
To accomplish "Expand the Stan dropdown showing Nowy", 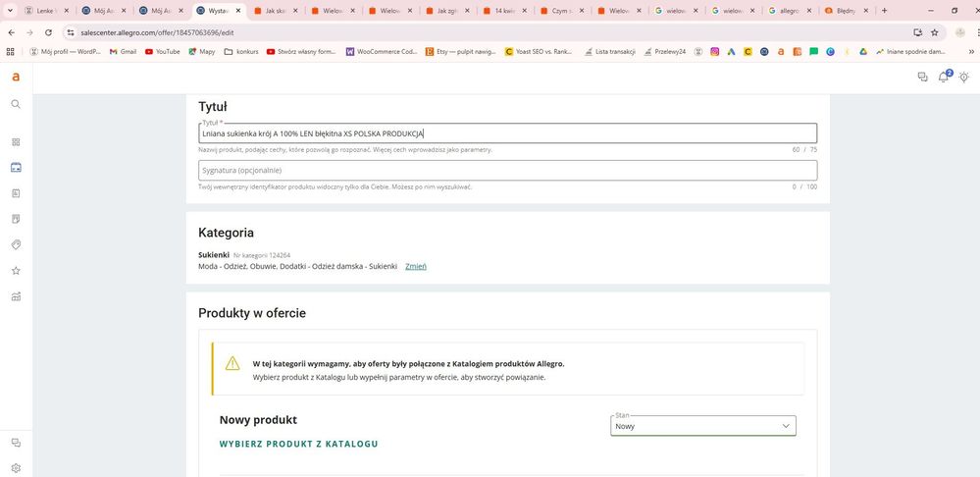I will (703, 426).
